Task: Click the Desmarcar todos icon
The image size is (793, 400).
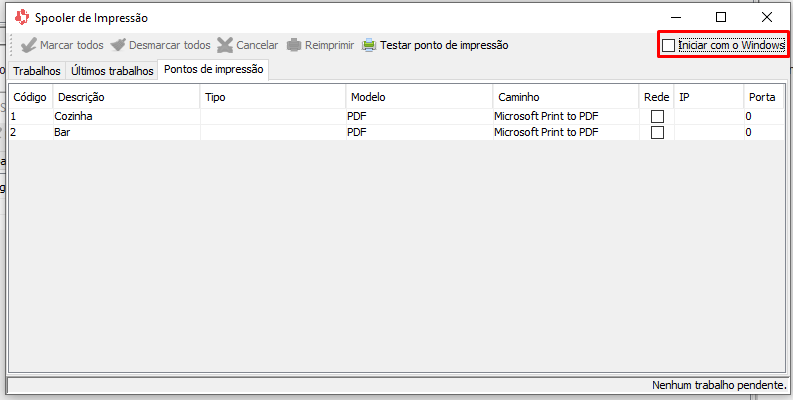Action: 119,45
